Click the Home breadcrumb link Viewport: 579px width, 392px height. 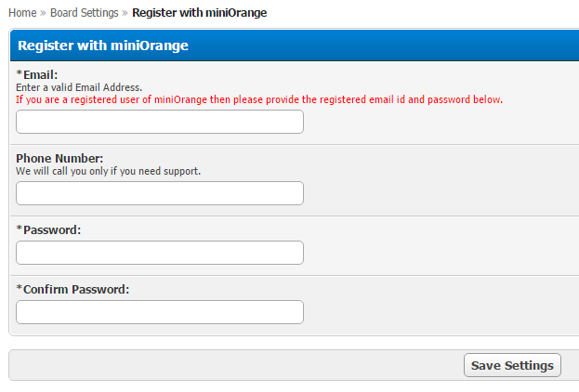22,13
